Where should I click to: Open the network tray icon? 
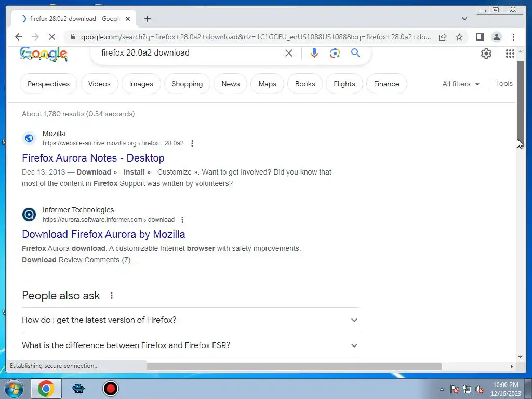pos(467,389)
